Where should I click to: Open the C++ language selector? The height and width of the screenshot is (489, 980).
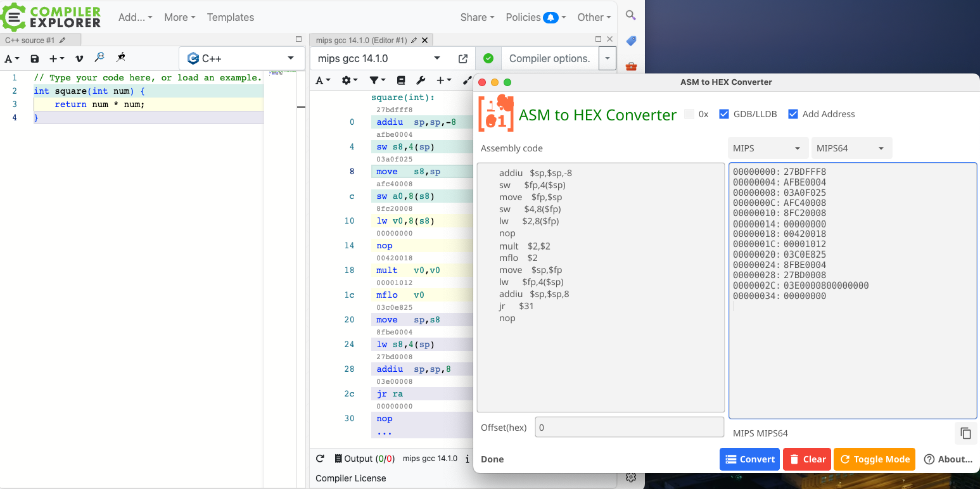[x=241, y=58]
